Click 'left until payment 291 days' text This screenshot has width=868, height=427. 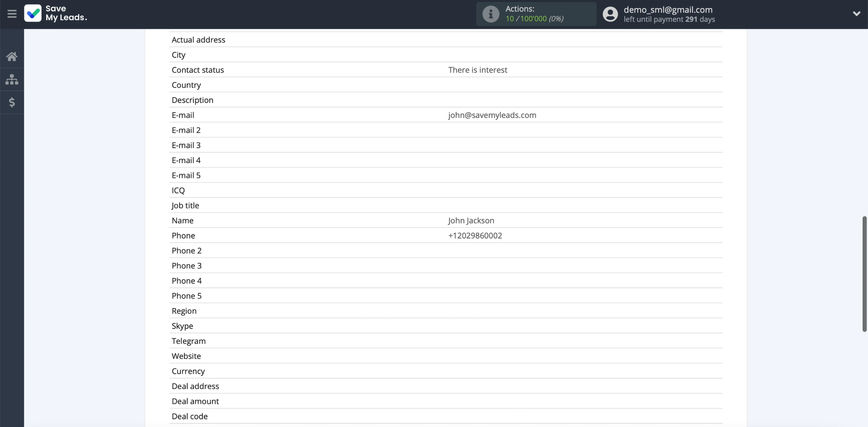coord(669,19)
